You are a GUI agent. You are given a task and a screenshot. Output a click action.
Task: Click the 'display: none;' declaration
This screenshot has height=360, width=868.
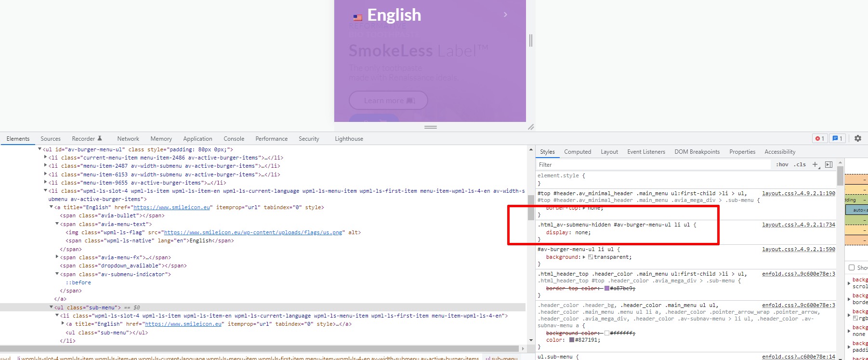point(568,232)
